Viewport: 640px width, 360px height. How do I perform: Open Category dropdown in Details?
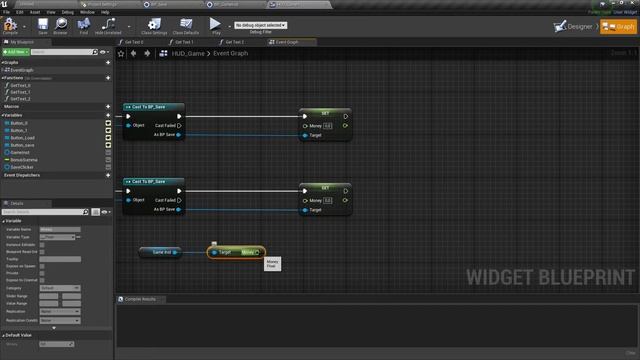click(x=60, y=288)
